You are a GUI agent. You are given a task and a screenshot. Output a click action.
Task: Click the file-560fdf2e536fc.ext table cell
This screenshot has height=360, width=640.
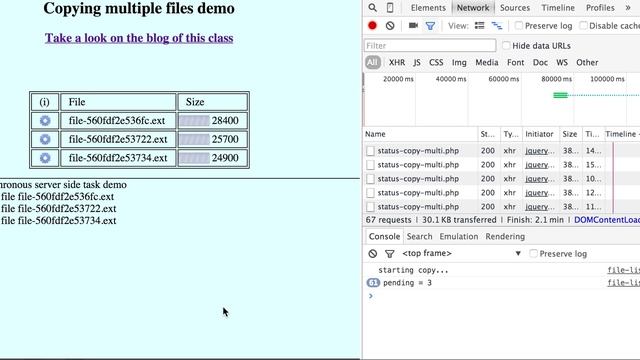tap(118, 121)
